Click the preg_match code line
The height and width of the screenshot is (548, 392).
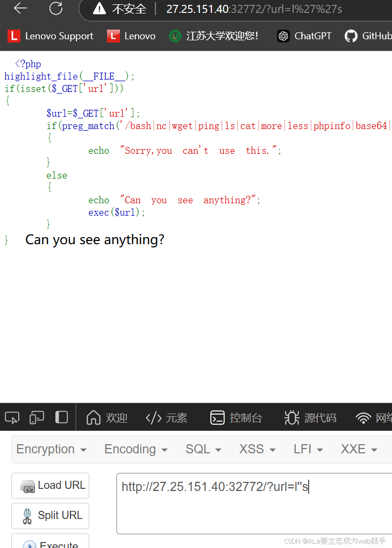[219, 126]
